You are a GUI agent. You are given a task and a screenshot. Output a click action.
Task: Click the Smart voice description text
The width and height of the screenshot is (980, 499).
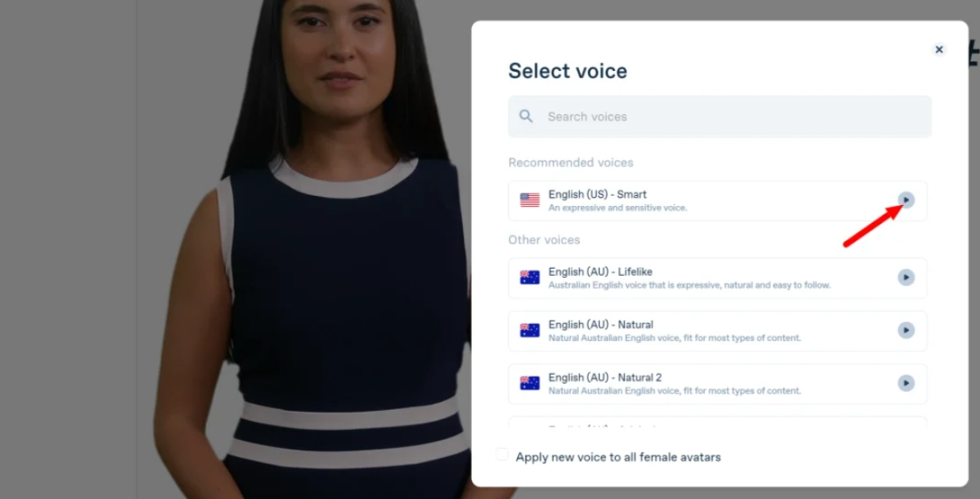(618, 208)
